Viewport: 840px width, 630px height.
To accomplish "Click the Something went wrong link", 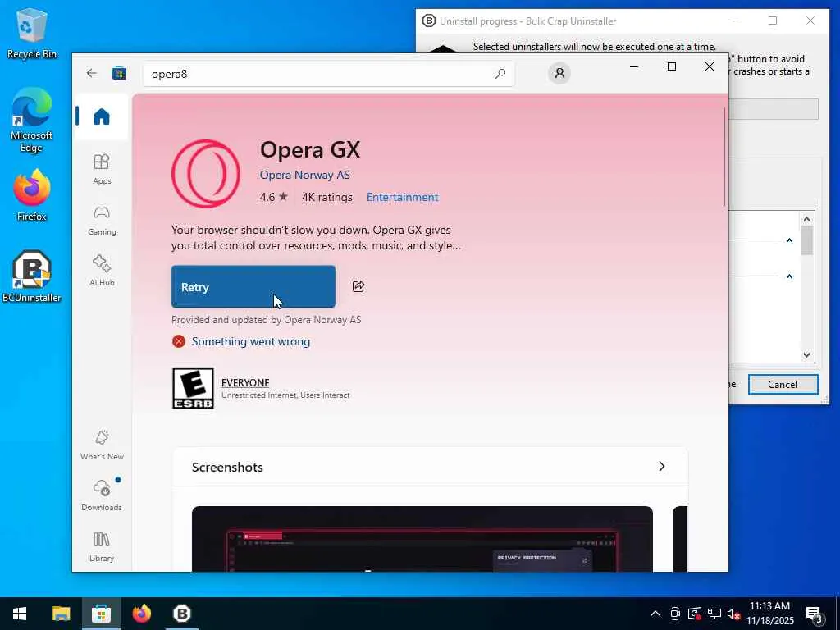I will (251, 341).
